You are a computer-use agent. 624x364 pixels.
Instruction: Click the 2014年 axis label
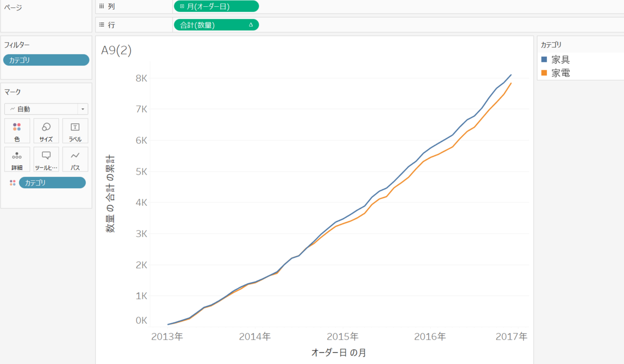pos(255,336)
